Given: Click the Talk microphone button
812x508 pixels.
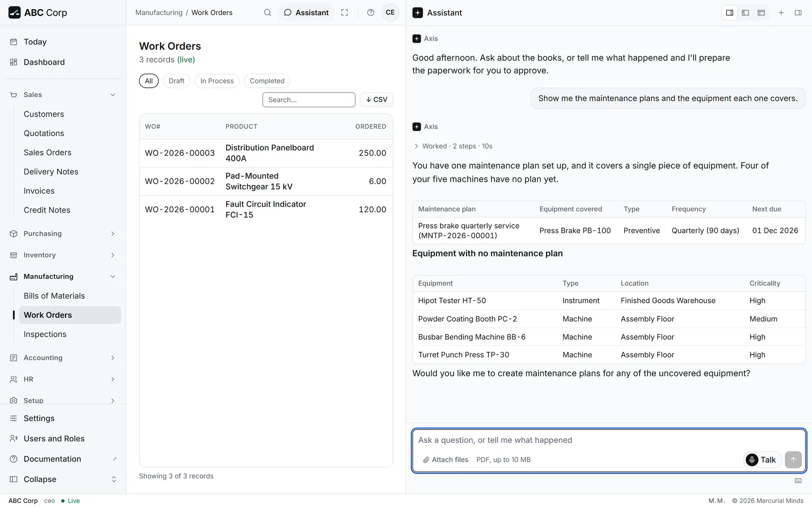Looking at the screenshot, I should coord(763,460).
